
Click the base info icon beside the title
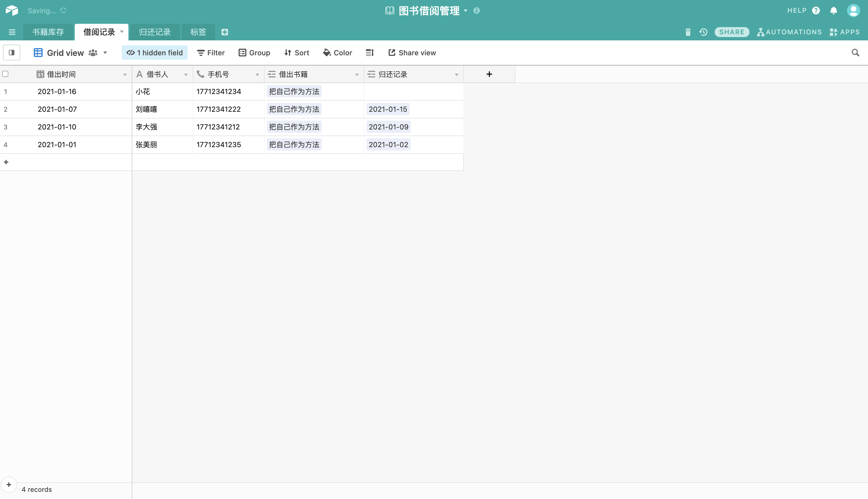[x=476, y=11]
